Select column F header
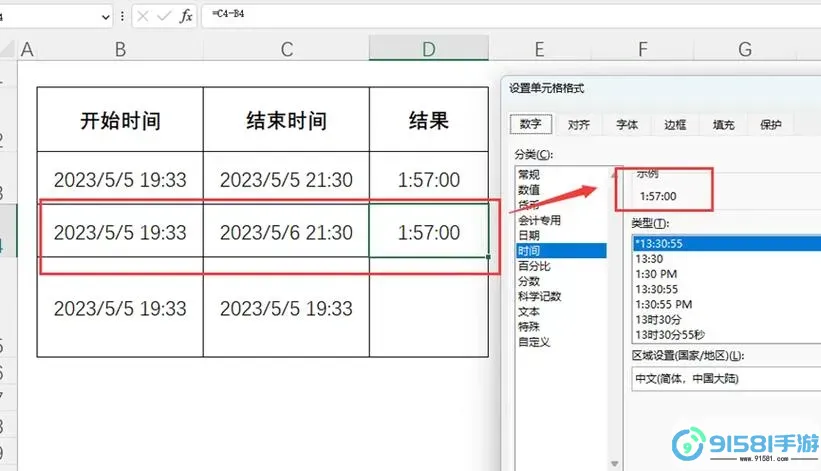The width and height of the screenshot is (821, 471). tap(642, 49)
